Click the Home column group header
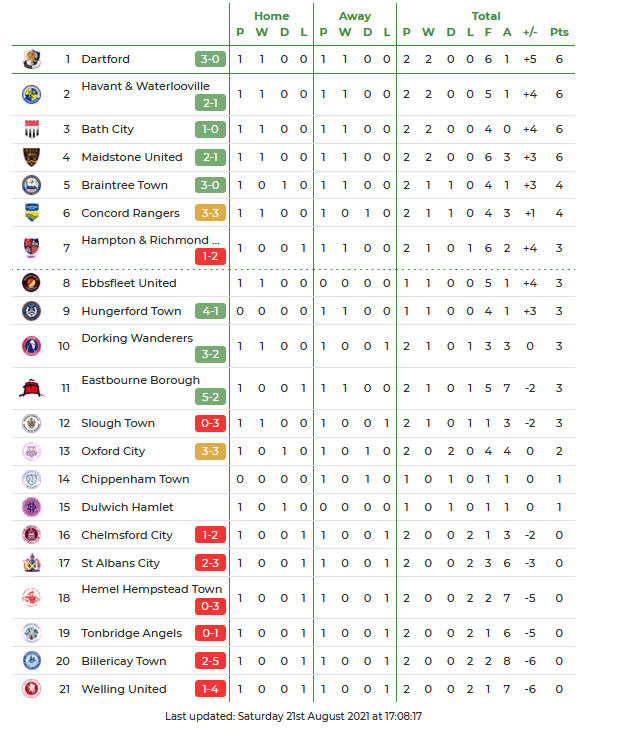This screenshot has height=733, width=620. point(271,16)
